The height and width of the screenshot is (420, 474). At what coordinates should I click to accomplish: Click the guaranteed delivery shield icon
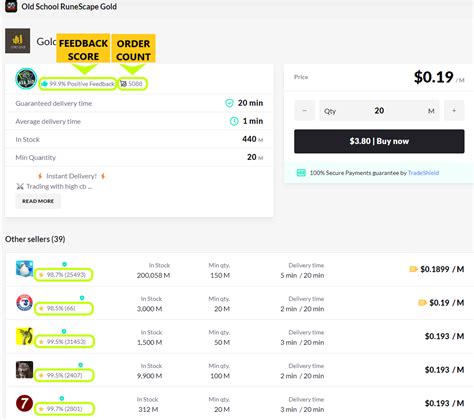click(x=229, y=103)
